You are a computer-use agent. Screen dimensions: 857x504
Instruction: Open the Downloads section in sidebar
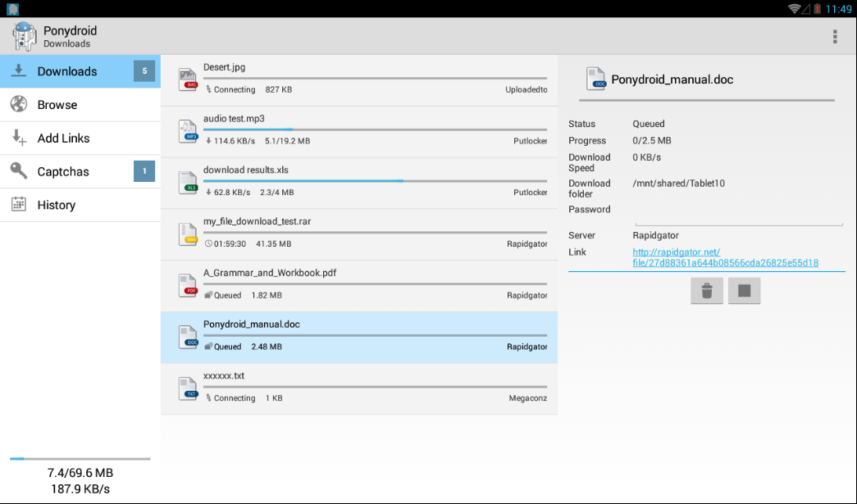pos(67,71)
